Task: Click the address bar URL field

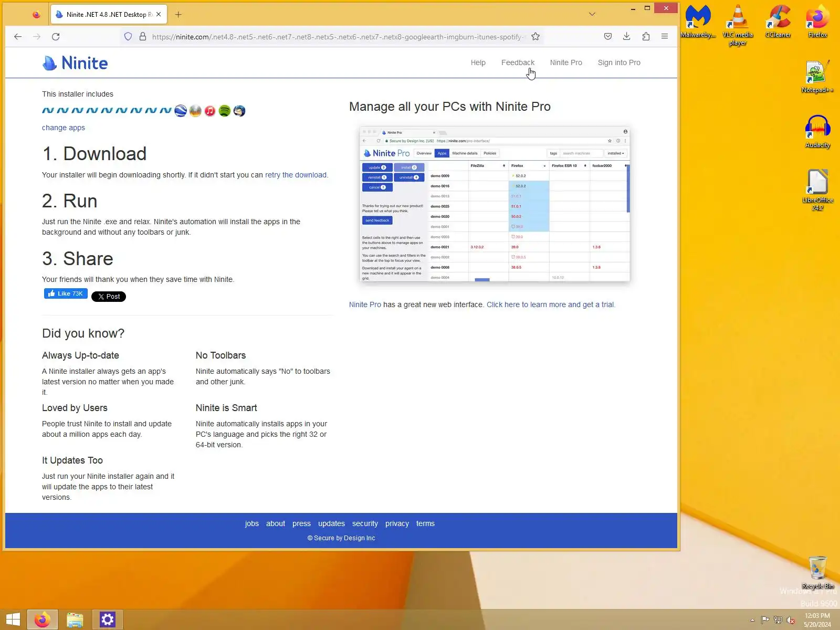Action: pyautogui.click(x=337, y=37)
